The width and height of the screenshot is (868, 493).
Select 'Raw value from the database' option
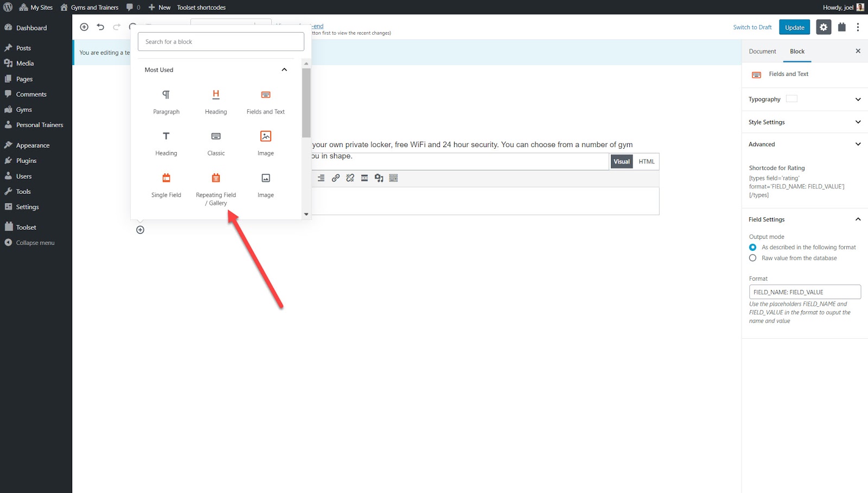[752, 258]
